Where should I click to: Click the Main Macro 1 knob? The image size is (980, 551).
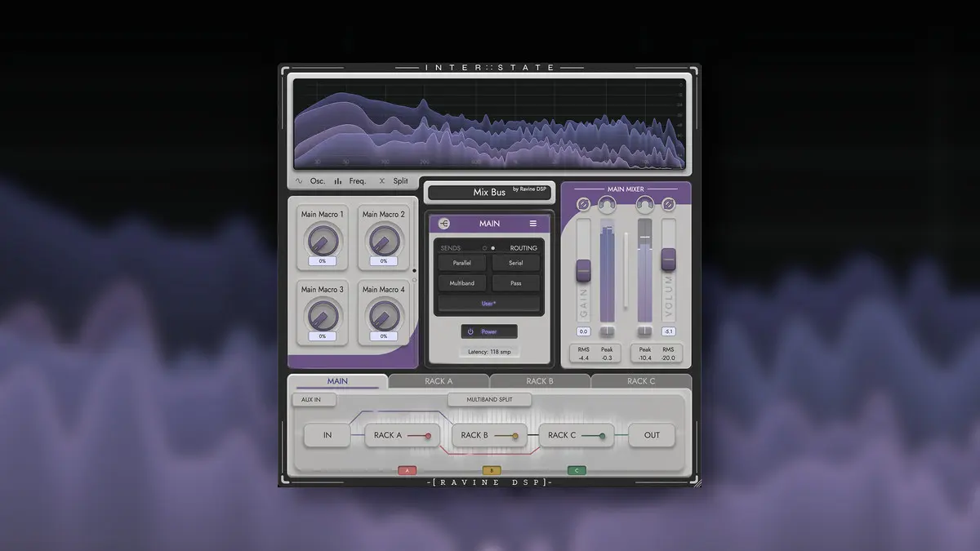click(x=323, y=240)
